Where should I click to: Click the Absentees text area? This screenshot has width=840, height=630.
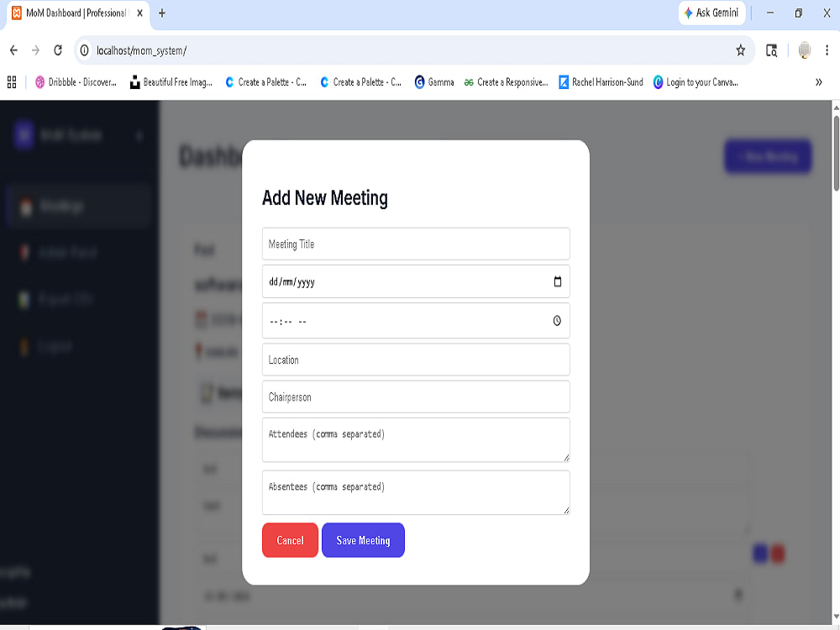click(x=416, y=492)
